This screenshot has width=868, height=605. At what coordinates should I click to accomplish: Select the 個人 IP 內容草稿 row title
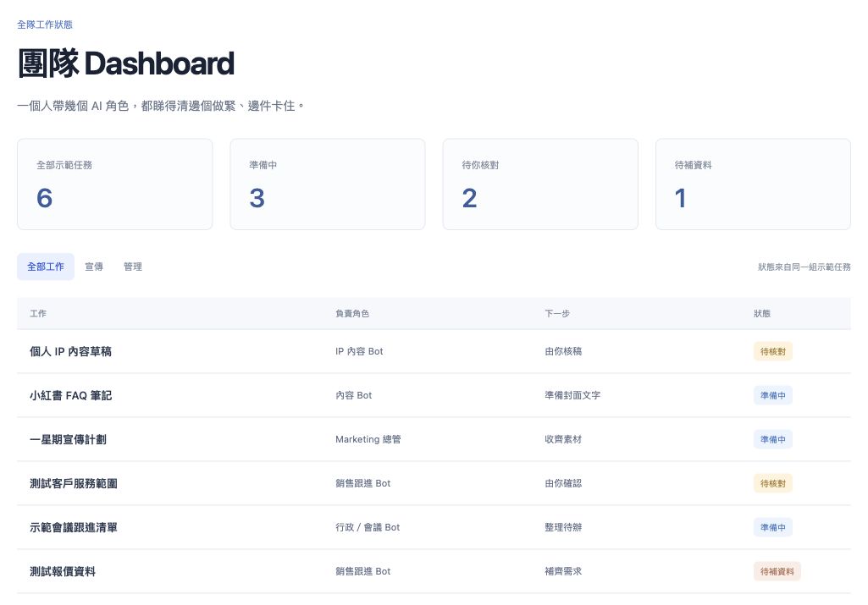click(x=70, y=351)
